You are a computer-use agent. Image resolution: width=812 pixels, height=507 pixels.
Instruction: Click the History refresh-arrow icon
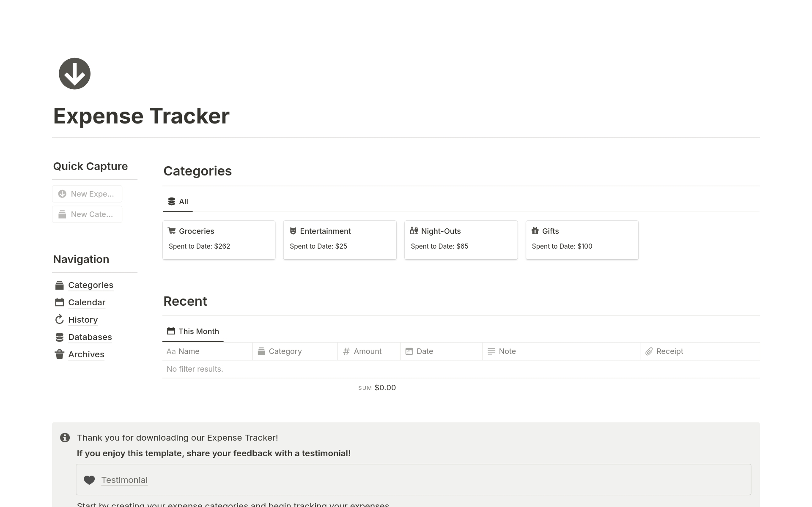pos(59,320)
